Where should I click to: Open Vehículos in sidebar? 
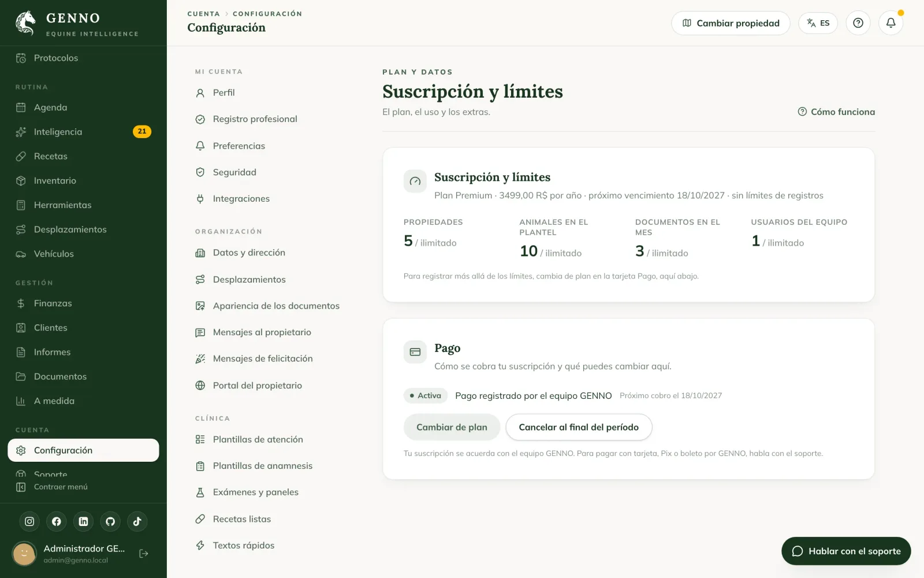pyautogui.click(x=83, y=254)
